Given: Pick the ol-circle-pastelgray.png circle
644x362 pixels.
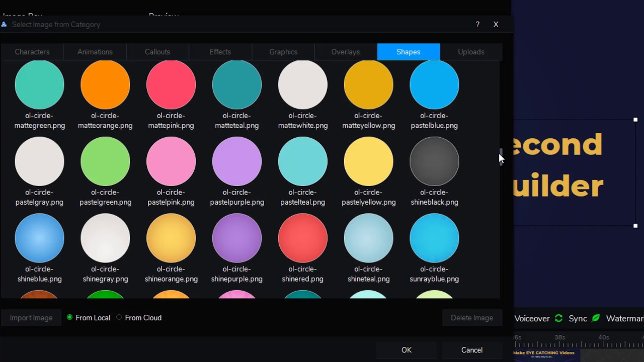Looking at the screenshot, I should pyautogui.click(x=39, y=161).
